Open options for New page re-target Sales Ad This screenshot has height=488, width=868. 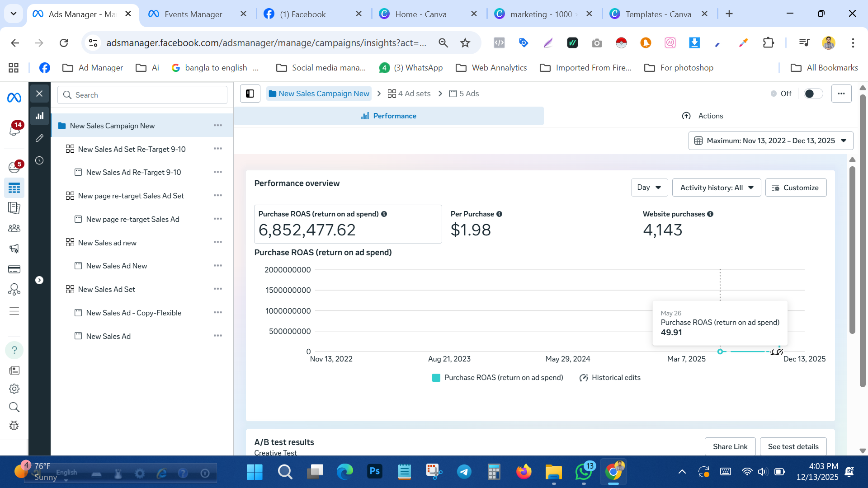pyautogui.click(x=218, y=219)
